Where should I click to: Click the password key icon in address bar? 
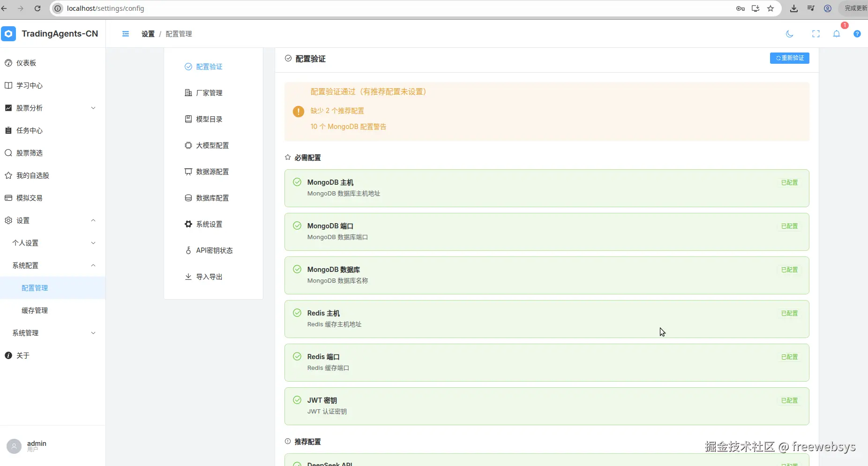coord(741,8)
